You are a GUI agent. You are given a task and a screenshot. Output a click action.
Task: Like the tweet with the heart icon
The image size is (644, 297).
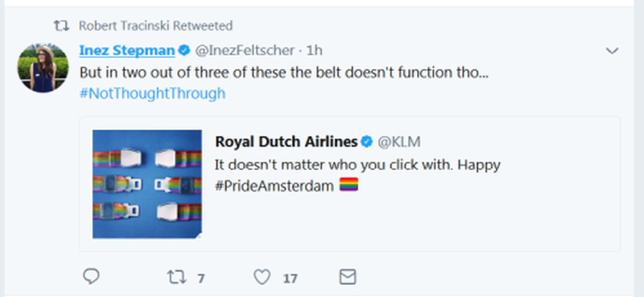pyautogui.click(x=262, y=277)
